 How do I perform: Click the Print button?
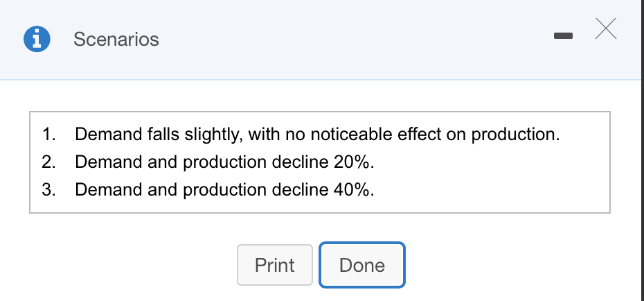pos(275,265)
